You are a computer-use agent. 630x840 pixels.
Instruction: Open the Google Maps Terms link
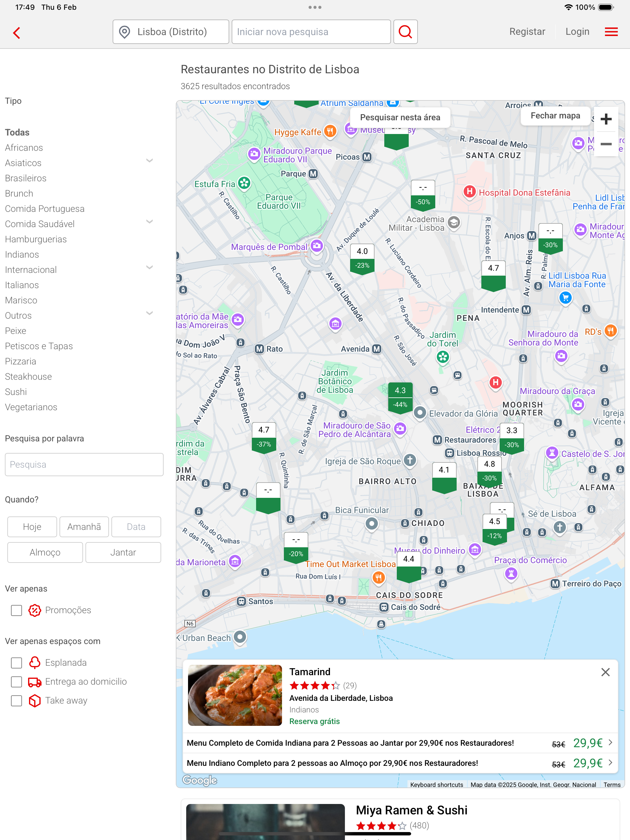(x=612, y=784)
